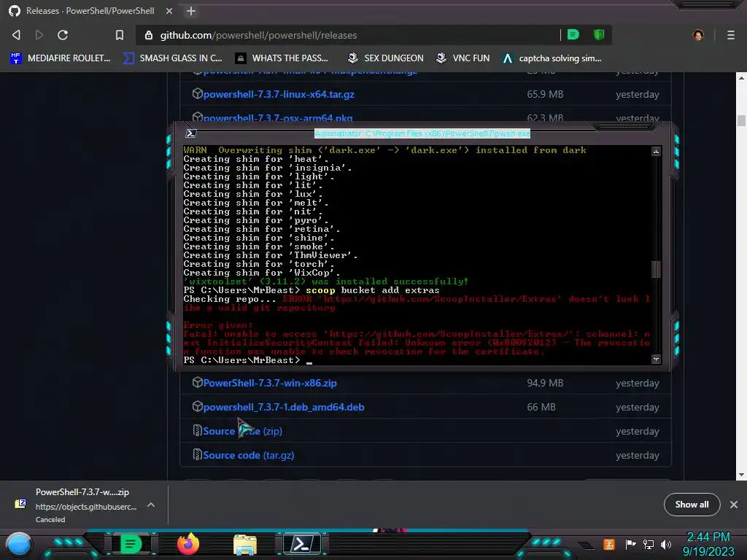Download powershell-7.3.7-osx-arm64.pkg
Screen dimensions: 747x560
pos(278,117)
